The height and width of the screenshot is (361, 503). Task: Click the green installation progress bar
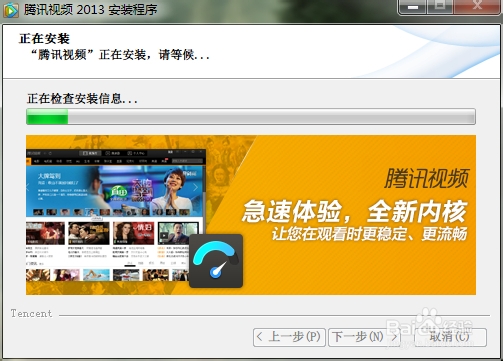tap(251, 117)
